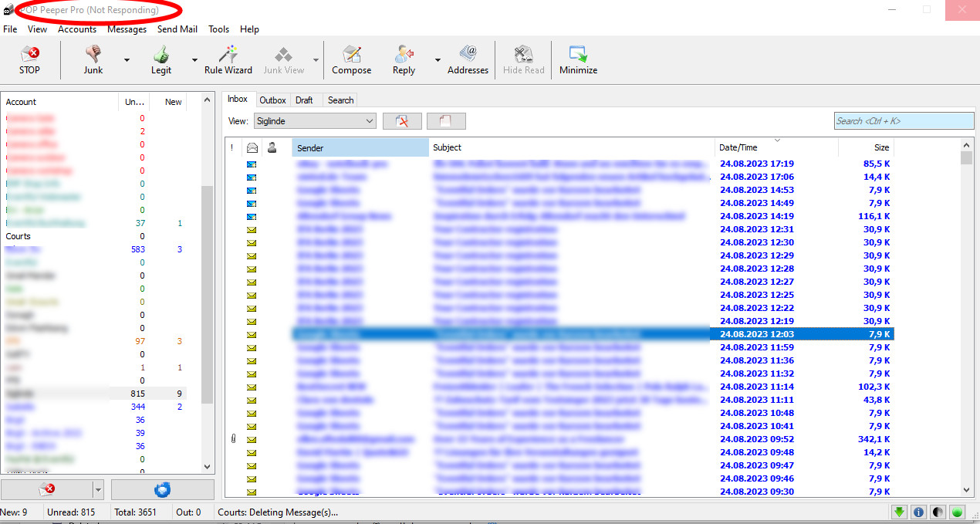
Task: Sort by the priority exclamation column header
Action: (x=231, y=147)
